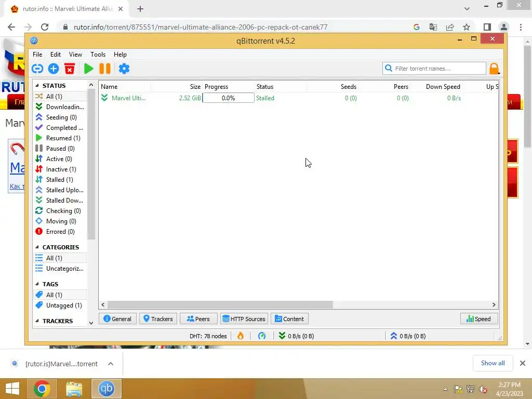Image resolution: width=532 pixels, height=399 pixels.
Task: Select the Completed status filter
Action: pyautogui.click(x=60, y=128)
